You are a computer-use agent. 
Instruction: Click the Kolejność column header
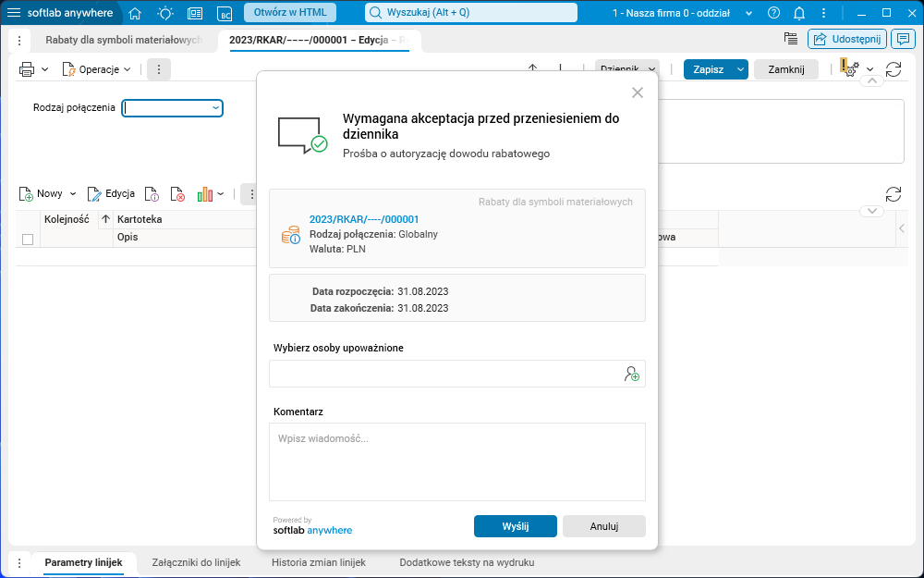click(67, 219)
